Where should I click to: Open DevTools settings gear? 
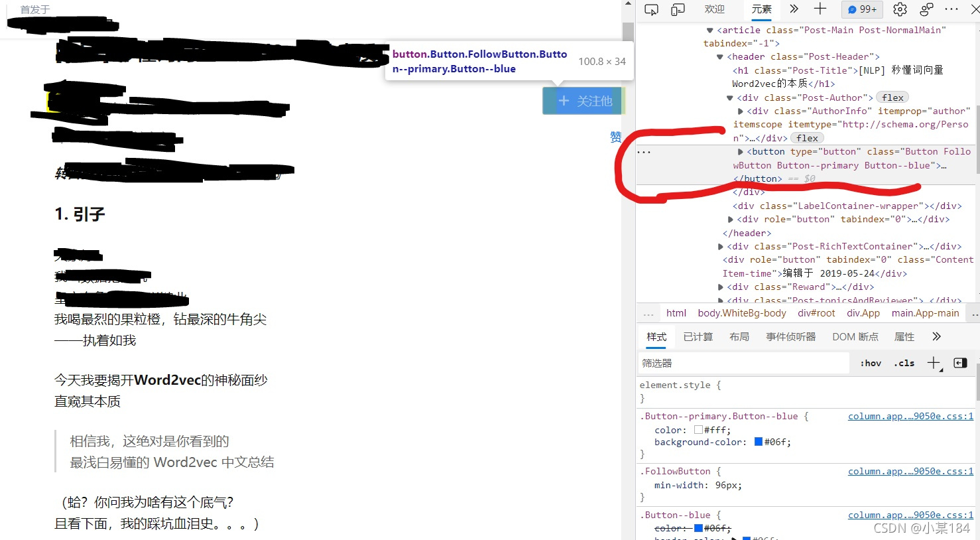tap(900, 9)
